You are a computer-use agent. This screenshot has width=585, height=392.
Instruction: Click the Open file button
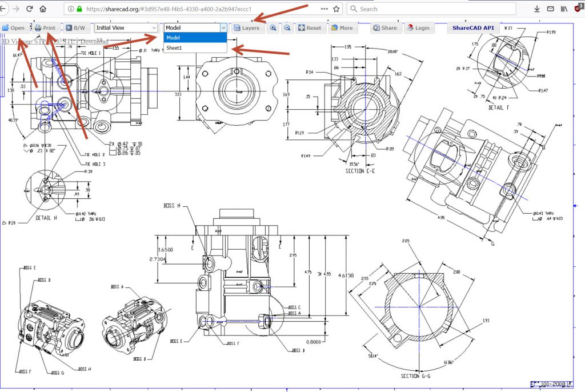click(x=13, y=28)
